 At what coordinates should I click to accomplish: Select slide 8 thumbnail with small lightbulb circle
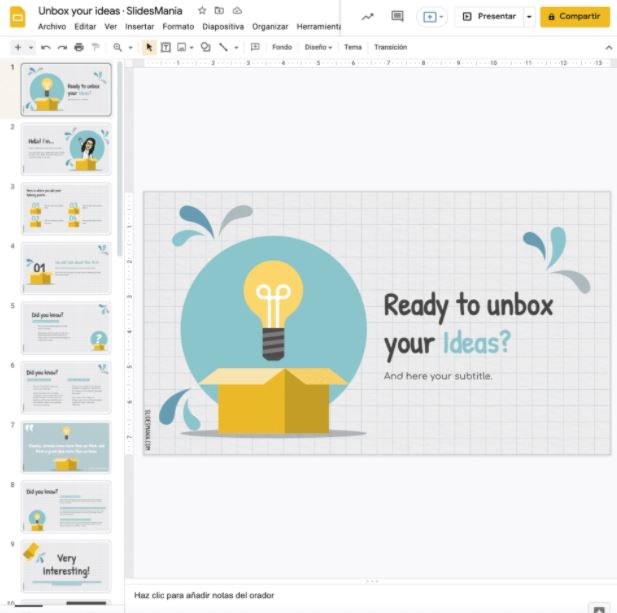[x=66, y=507]
